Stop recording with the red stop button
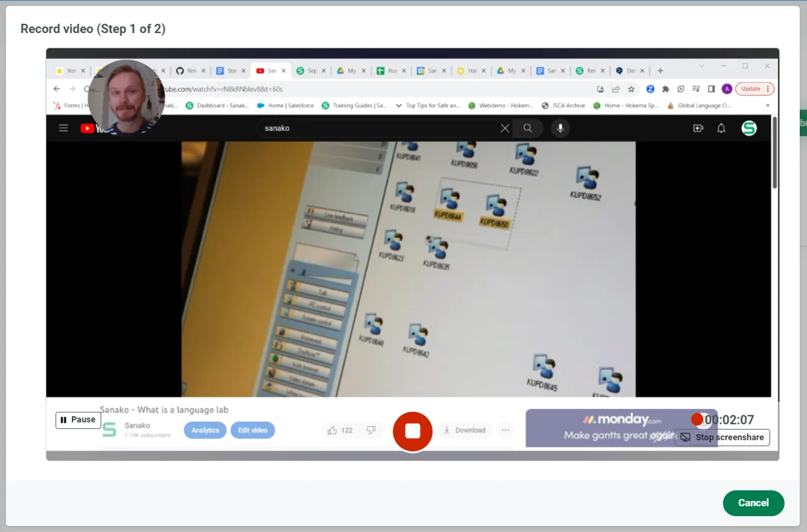Screen dimensions: 807x532 (412, 430)
